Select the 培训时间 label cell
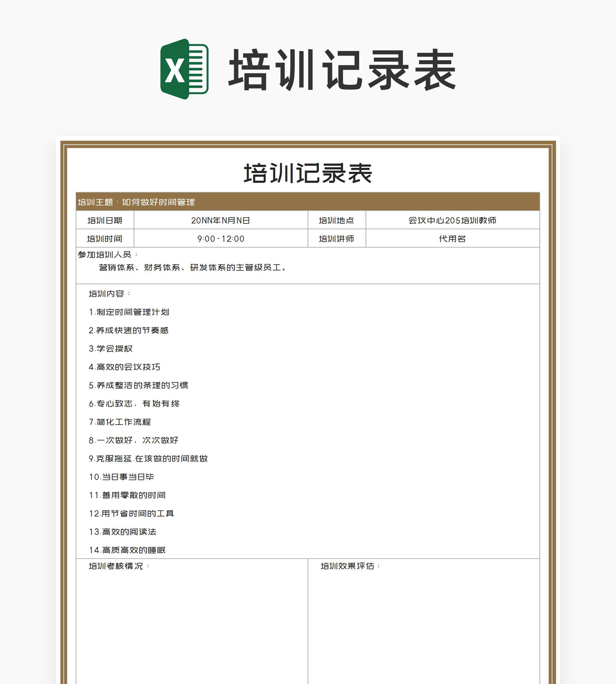 pos(105,239)
